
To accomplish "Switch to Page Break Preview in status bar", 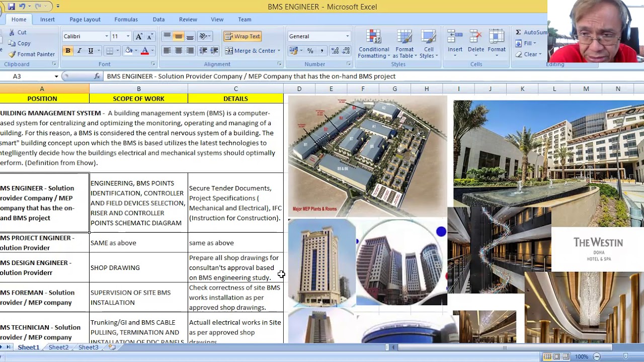I will coord(566,356).
